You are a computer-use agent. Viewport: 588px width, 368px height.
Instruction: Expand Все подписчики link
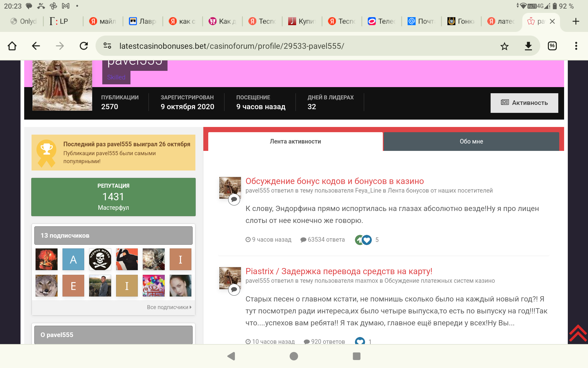(169, 307)
